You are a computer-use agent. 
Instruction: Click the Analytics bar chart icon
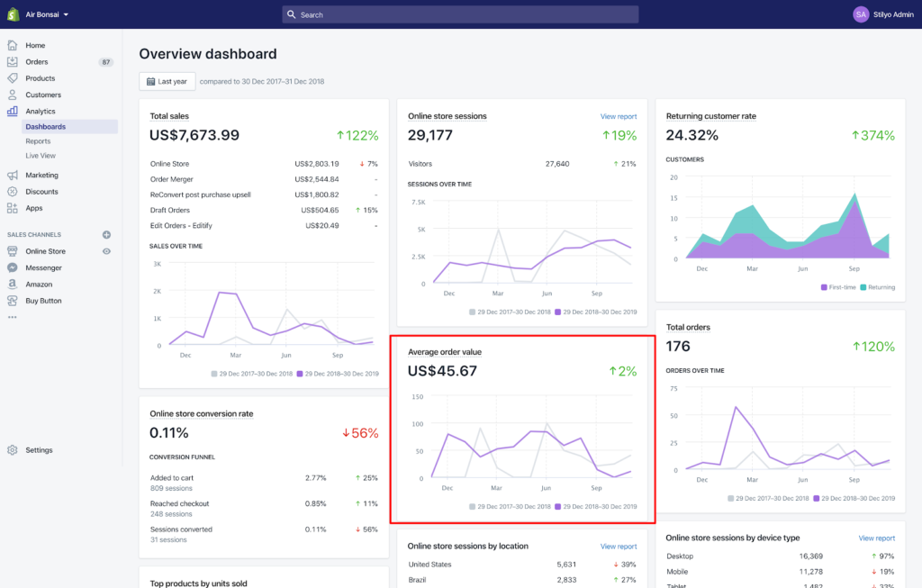click(13, 111)
